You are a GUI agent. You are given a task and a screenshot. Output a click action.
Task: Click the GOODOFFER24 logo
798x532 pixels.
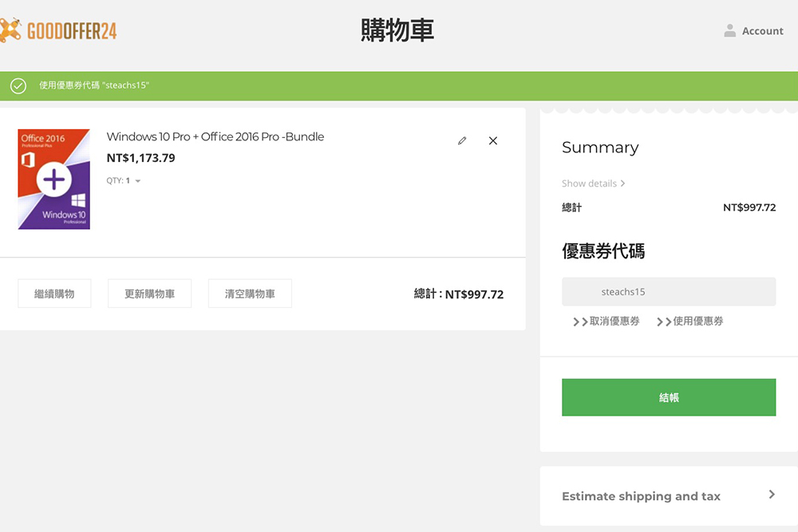[x=58, y=30]
